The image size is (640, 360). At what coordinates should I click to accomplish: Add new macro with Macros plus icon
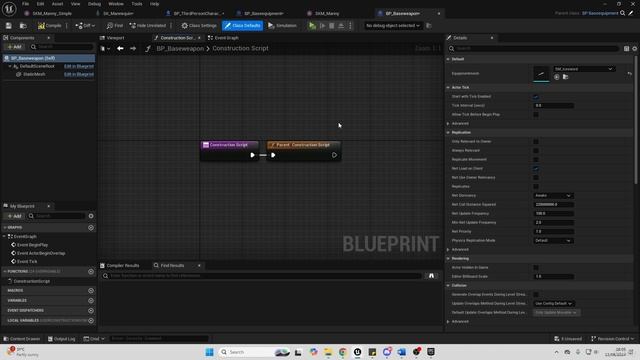tap(91, 291)
